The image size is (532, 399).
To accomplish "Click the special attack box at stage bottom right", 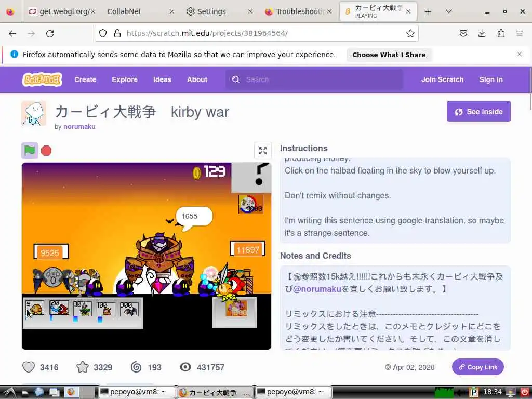I will point(235,312).
